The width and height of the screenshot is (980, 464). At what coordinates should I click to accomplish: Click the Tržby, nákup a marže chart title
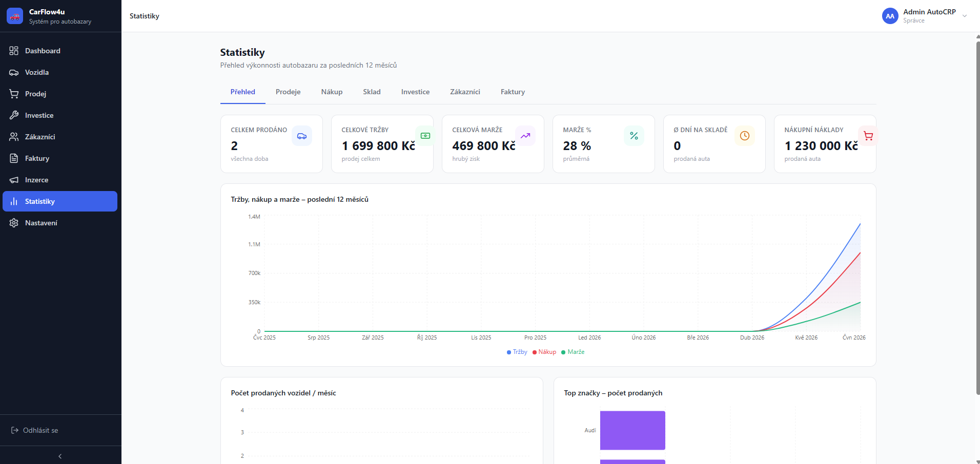point(300,199)
